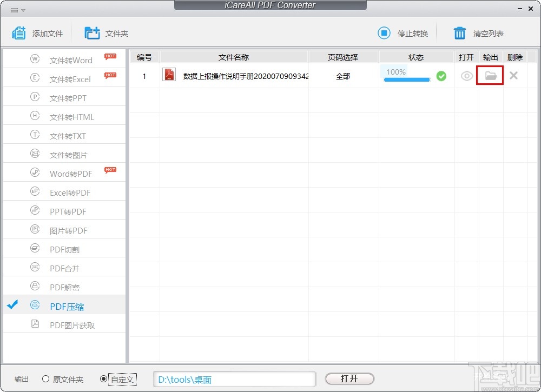The height and width of the screenshot is (392, 541).
Task: Click the E icon for 文件转Excel
Action: [x=35, y=77]
